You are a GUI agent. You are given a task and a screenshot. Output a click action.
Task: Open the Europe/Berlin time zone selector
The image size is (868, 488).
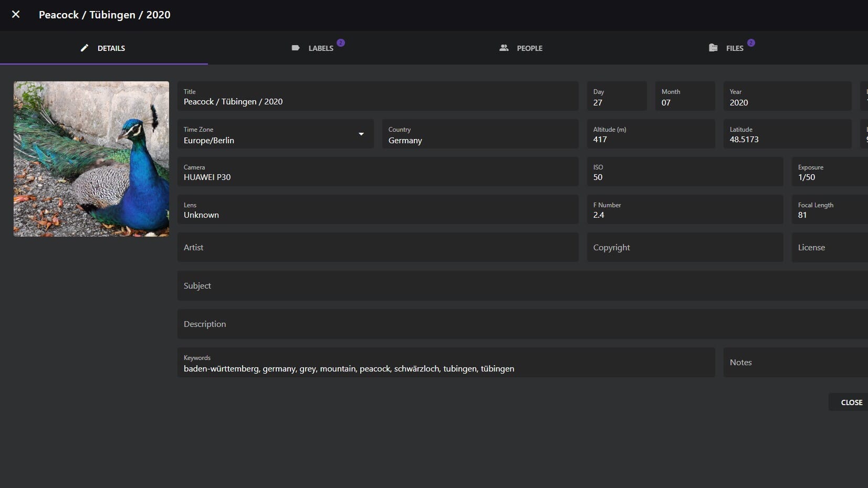[268, 140]
